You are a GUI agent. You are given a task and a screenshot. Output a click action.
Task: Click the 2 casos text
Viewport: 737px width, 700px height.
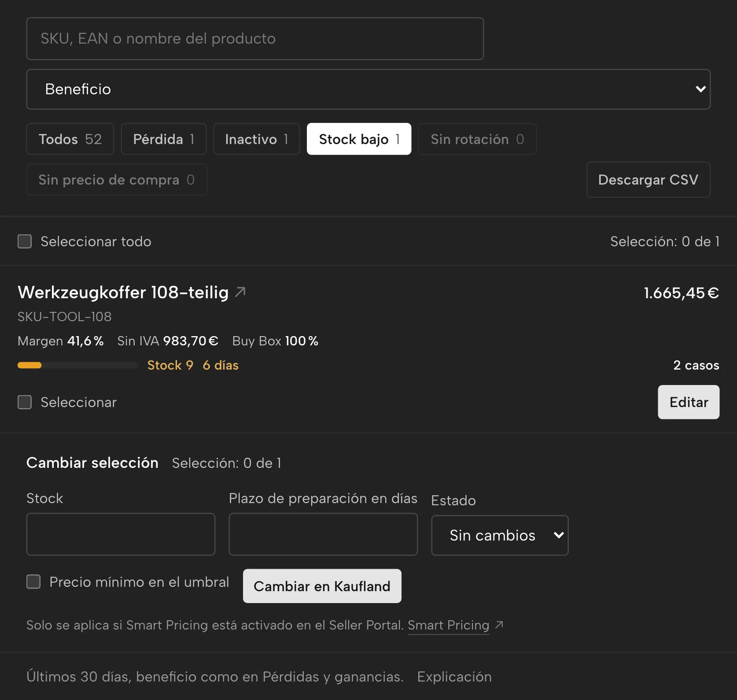[x=696, y=365]
